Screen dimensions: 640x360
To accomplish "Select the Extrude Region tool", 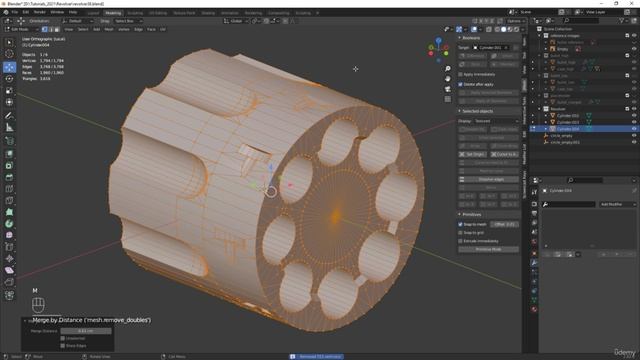I will point(9,154).
